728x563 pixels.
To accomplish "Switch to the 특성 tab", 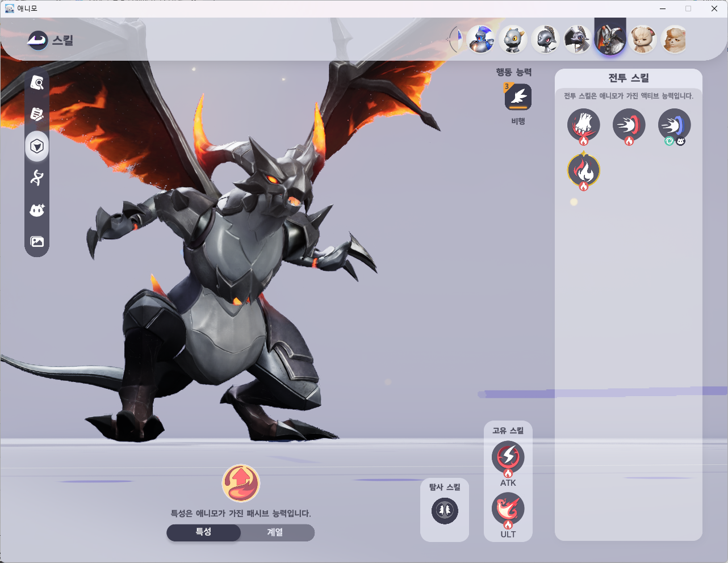I will 203,532.
